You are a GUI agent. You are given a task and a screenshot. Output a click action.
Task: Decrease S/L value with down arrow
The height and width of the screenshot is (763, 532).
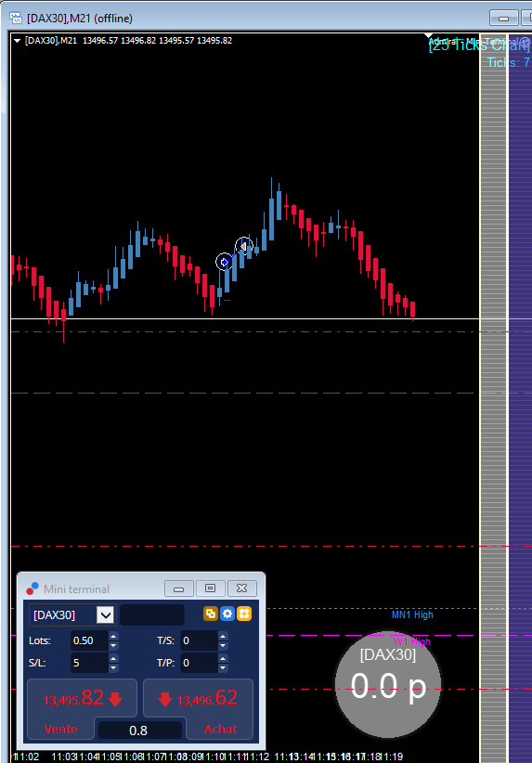pyautogui.click(x=113, y=667)
